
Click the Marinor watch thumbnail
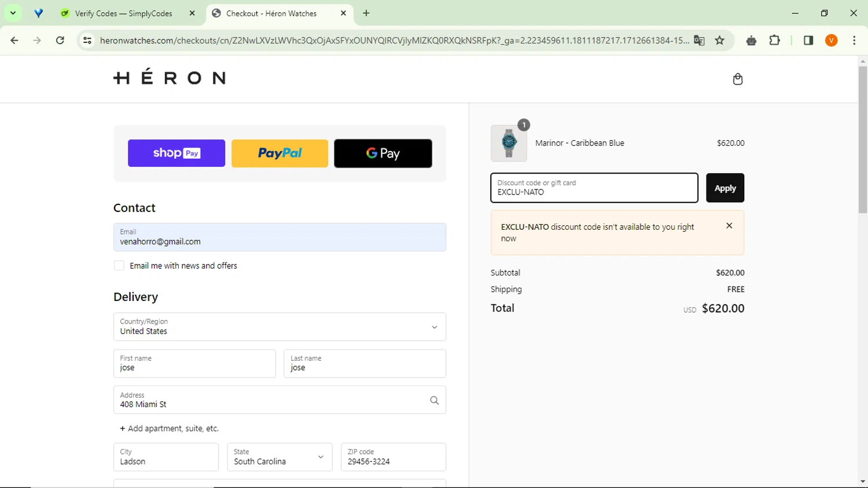click(509, 144)
